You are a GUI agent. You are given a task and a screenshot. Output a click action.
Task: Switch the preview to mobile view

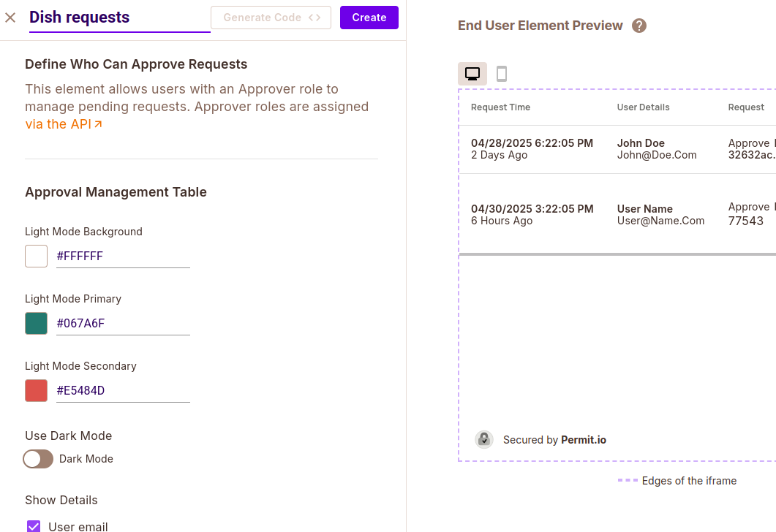(x=501, y=73)
